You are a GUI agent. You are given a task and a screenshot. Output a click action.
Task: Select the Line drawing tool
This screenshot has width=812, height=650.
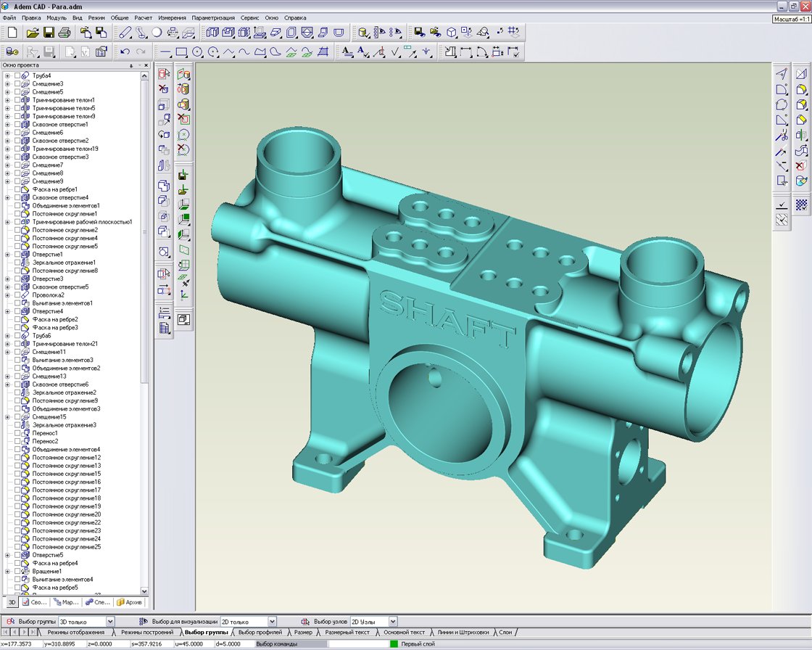tap(165, 52)
